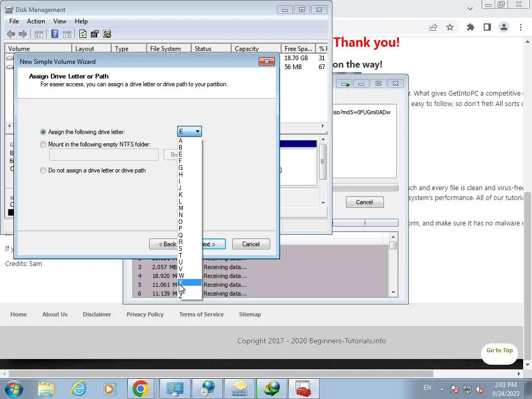Viewport: 532px width, 399px height.
Task: Choose drive letter A in the list
Action: coord(190,140)
